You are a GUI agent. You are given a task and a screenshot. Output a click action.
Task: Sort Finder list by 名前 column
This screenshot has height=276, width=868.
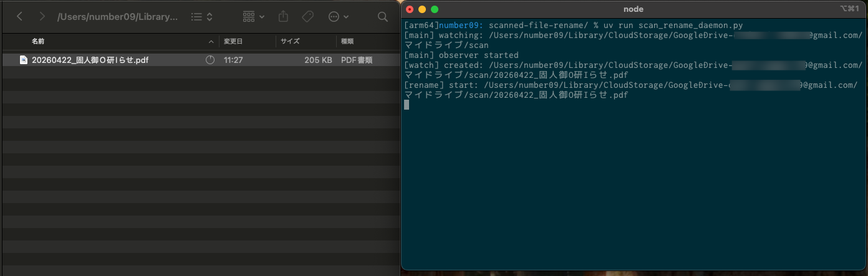coord(38,41)
